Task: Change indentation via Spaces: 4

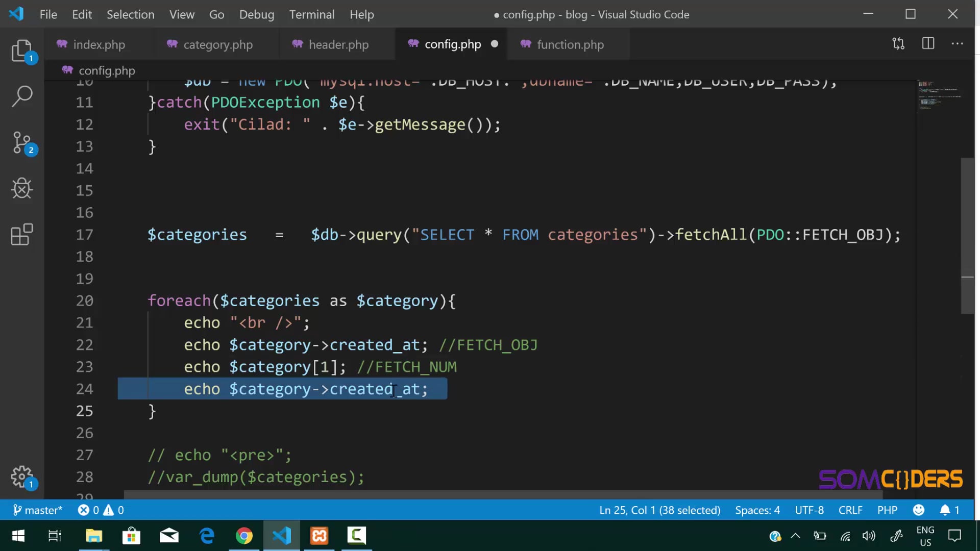Action: (x=757, y=510)
